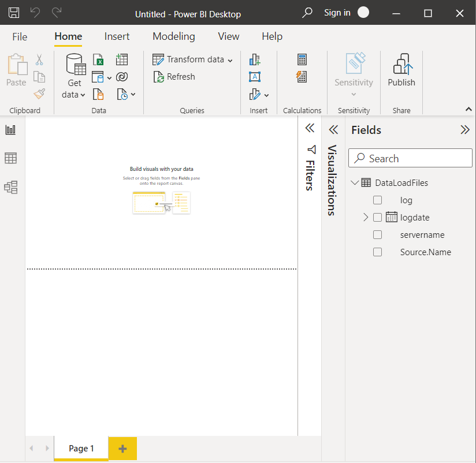Screen dimensions: 476x463
Task: Import an Excel workbook icon
Action: [x=98, y=59]
